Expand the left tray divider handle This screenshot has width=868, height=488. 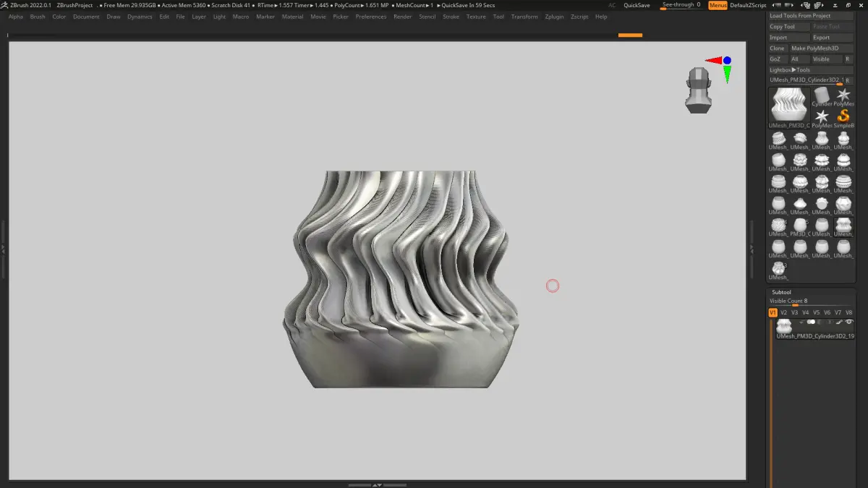point(3,248)
